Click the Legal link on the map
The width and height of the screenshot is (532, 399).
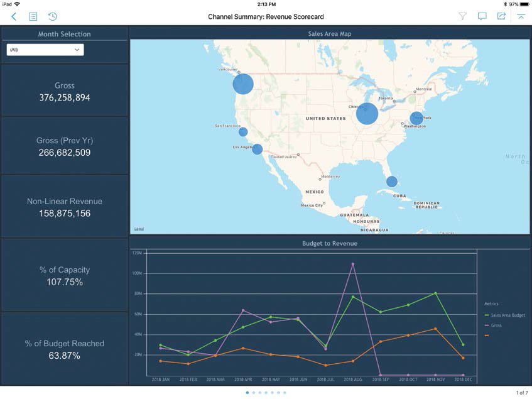(139, 229)
